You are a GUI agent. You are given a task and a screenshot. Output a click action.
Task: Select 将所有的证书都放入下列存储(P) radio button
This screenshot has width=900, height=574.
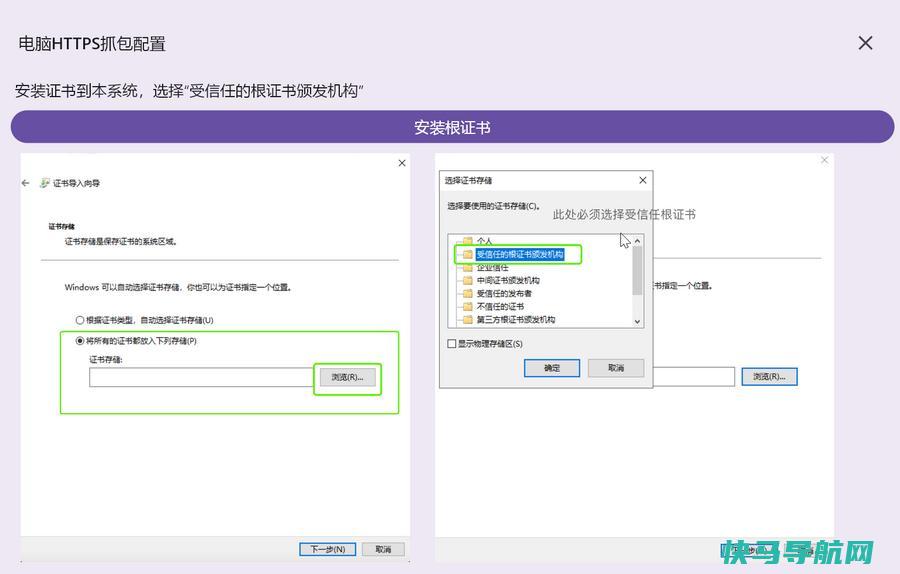pyautogui.click(x=80, y=340)
